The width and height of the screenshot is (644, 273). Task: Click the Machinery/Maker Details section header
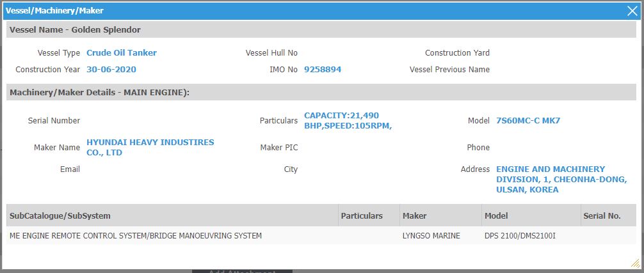[x=321, y=93]
